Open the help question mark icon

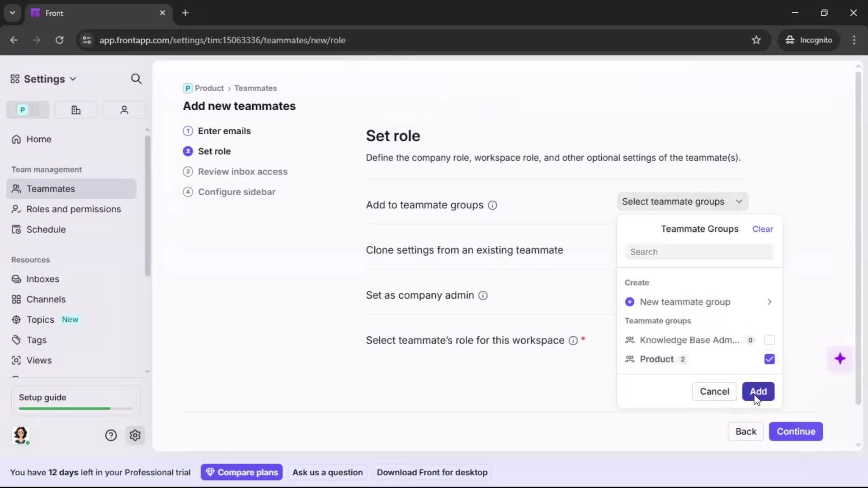coord(111,435)
